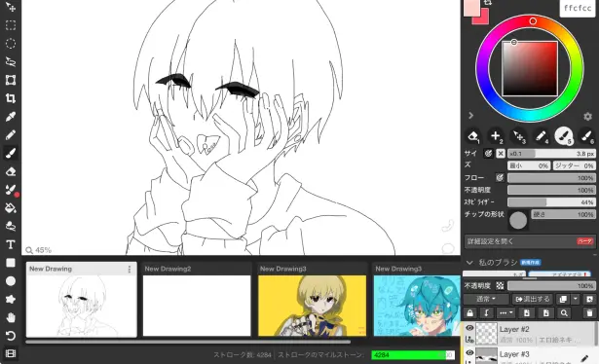
Task: Select the polygon shape tool
Action: [11, 300]
